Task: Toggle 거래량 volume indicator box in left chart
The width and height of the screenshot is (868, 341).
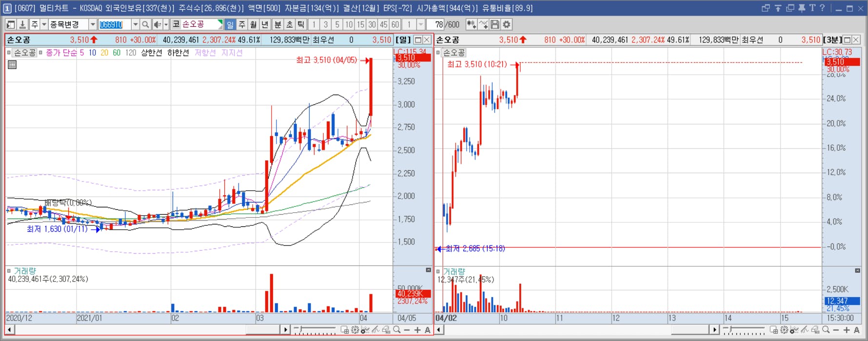Action: pos(9,271)
